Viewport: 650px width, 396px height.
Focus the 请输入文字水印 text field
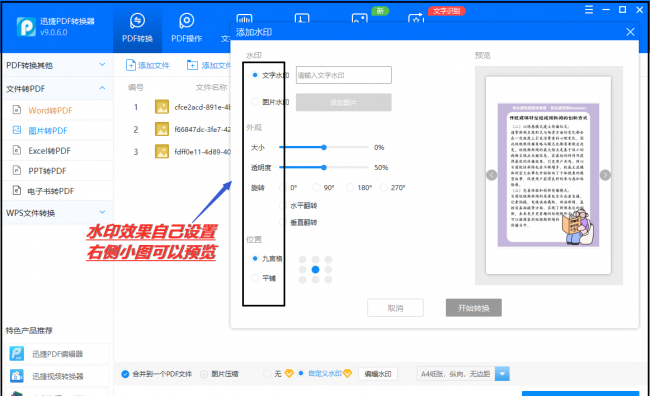point(344,75)
